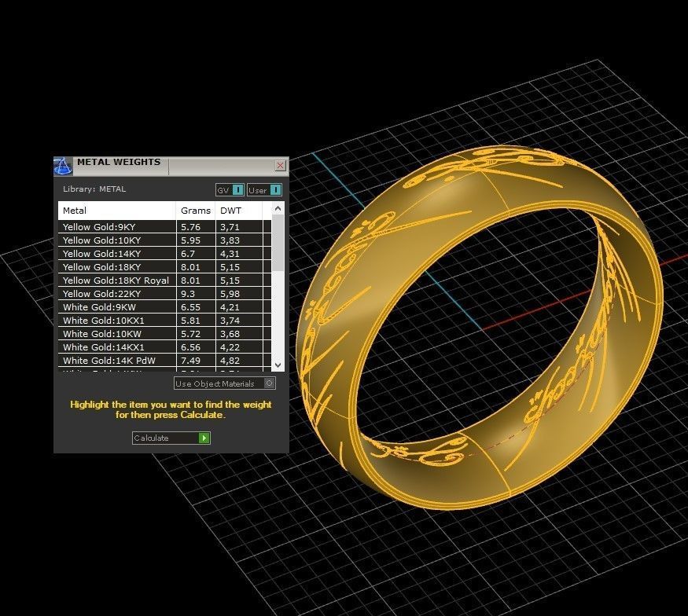Click the 5.76 grams value
Image resolution: width=688 pixels, height=616 pixels.
coord(191,227)
